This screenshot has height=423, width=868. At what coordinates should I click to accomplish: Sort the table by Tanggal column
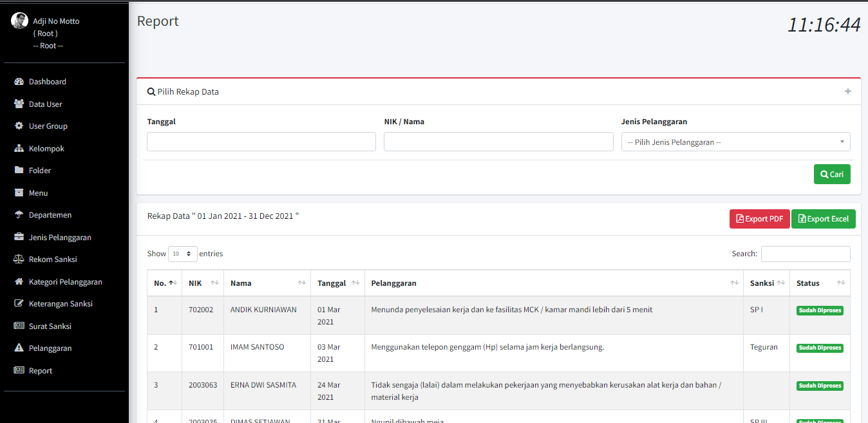pyautogui.click(x=337, y=283)
